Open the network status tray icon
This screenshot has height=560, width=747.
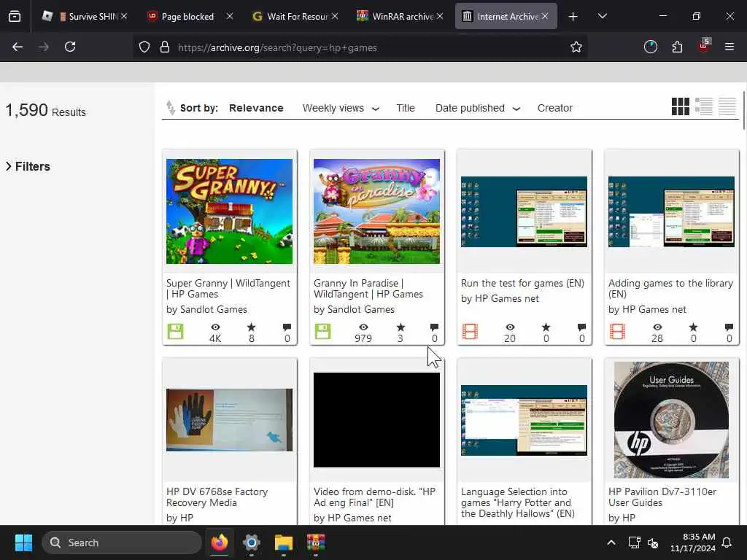pyautogui.click(x=634, y=542)
